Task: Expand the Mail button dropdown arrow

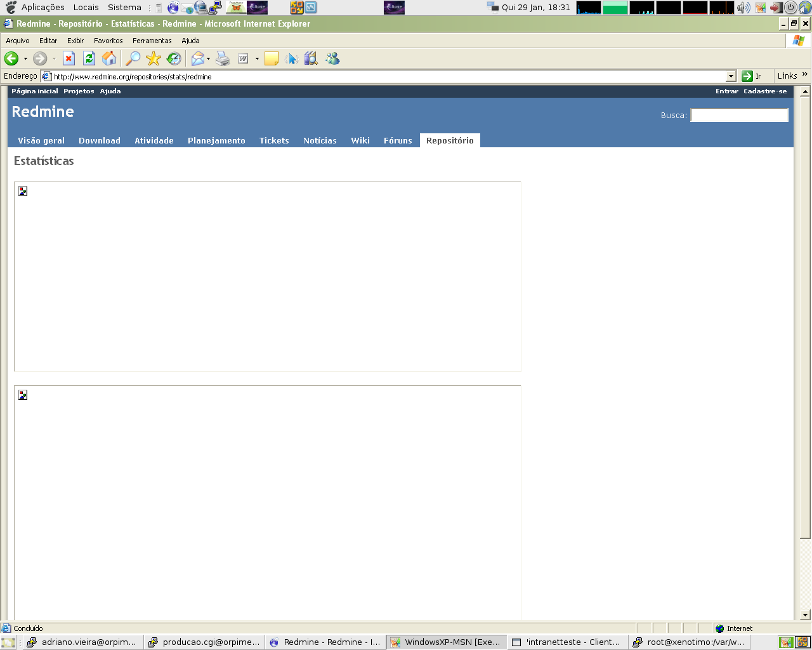Action: [x=208, y=58]
